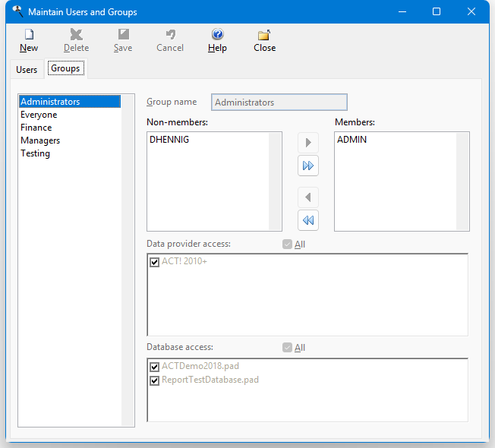The height and width of the screenshot is (448, 495).
Task: Switch to the Users tab
Action: (27, 70)
